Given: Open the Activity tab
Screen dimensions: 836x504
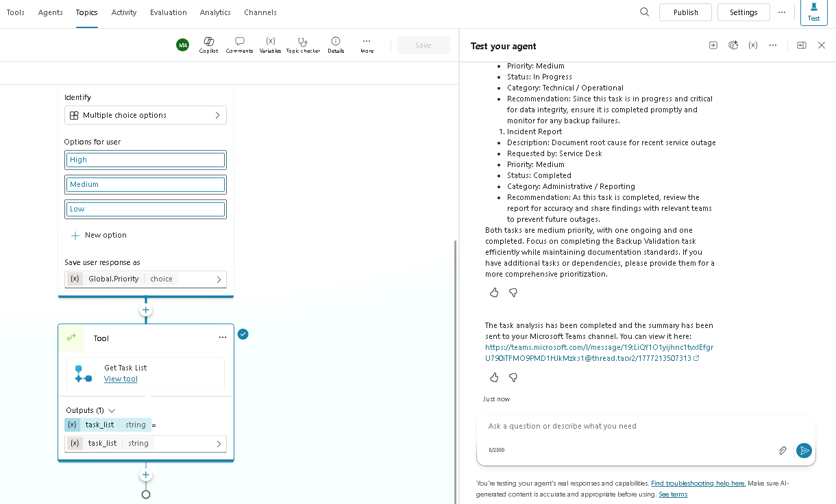Looking at the screenshot, I should [124, 12].
